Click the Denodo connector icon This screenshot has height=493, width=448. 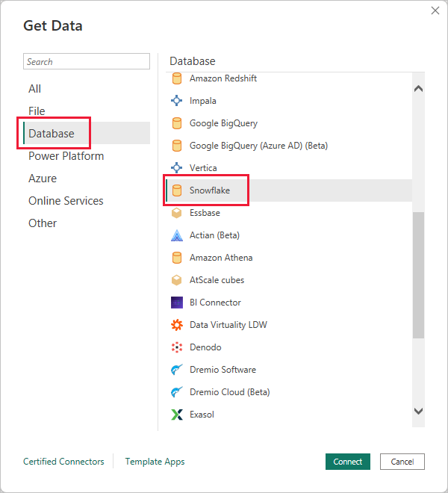pyautogui.click(x=177, y=347)
